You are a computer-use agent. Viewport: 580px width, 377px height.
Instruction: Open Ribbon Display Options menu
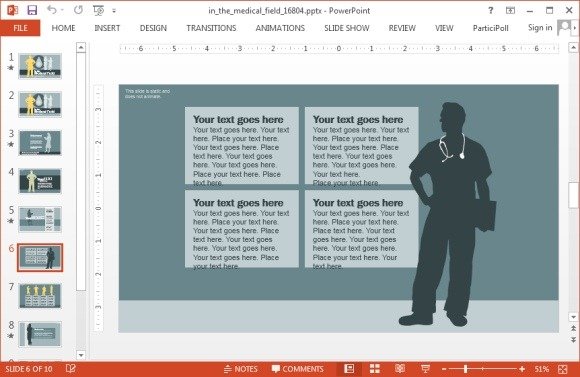click(510, 10)
